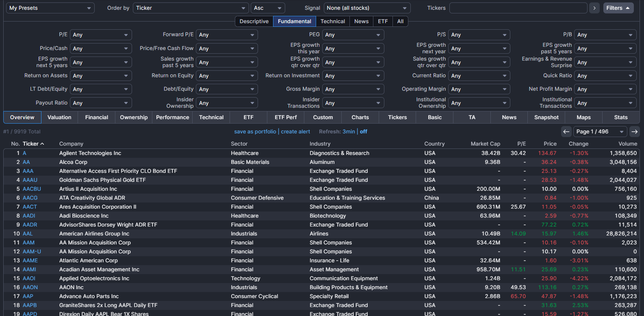The image size is (644, 316).
Task: Click American Airlines Group Inc row
Action: 321,234
